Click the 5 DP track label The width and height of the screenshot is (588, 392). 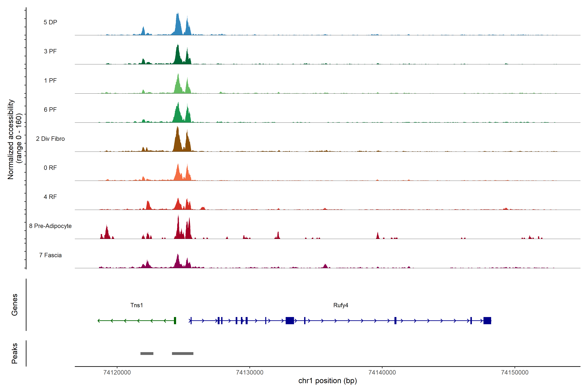coord(50,22)
